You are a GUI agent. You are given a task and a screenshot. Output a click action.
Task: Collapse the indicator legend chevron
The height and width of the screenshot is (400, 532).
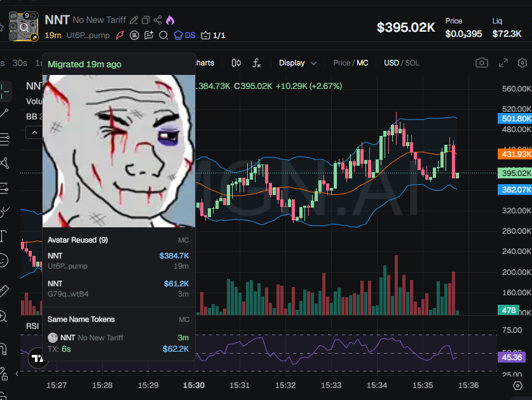click(34, 132)
